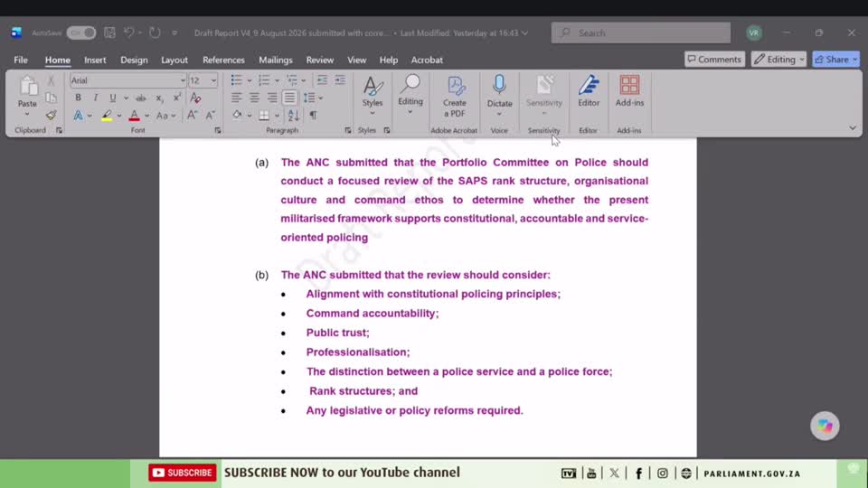The width and height of the screenshot is (868, 488).
Task: Apply strikethrough formatting
Action: pos(141,98)
